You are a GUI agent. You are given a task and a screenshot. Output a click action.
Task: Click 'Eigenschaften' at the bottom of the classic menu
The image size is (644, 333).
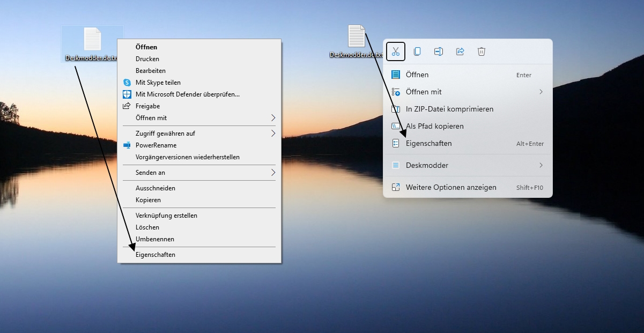(156, 255)
